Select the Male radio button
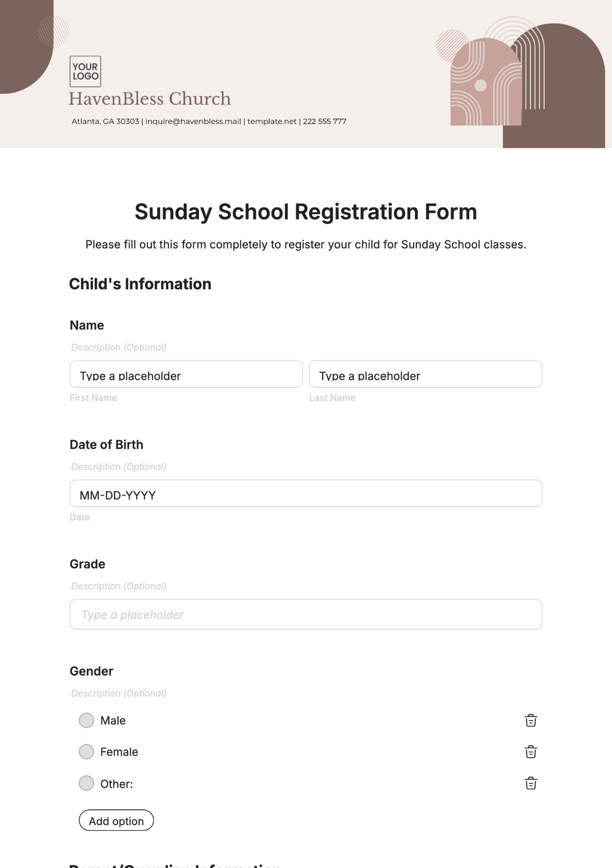This screenshot has width=612, height=868. 87,721
